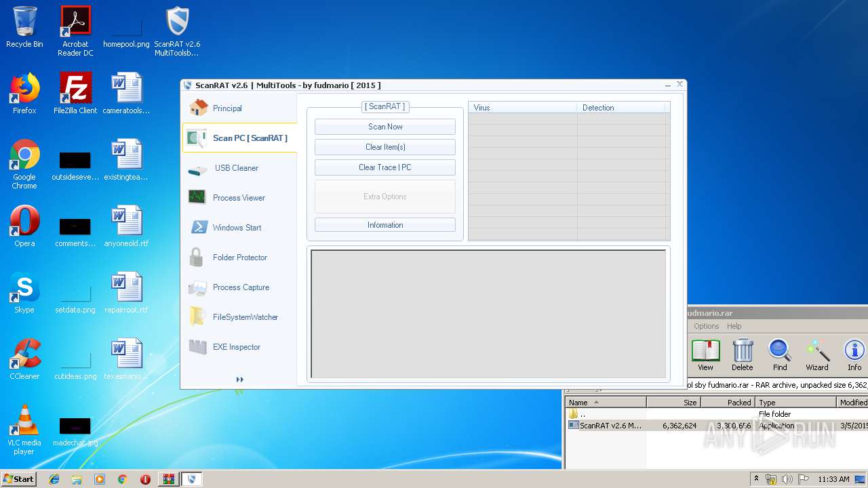Open FileSystemWatcher label
The width and height of the screenshot is (868, 488).
click(245, 317)
